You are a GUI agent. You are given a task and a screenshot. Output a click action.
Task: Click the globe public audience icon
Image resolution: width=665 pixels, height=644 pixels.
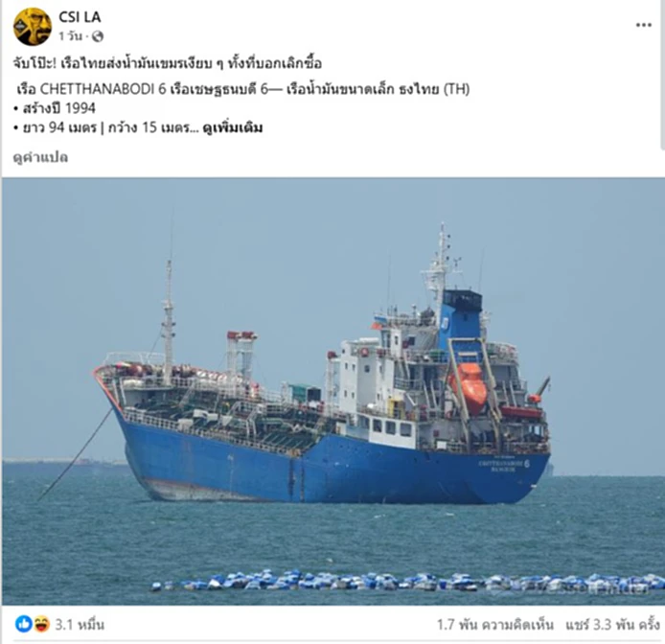click(x=98, y=37)
